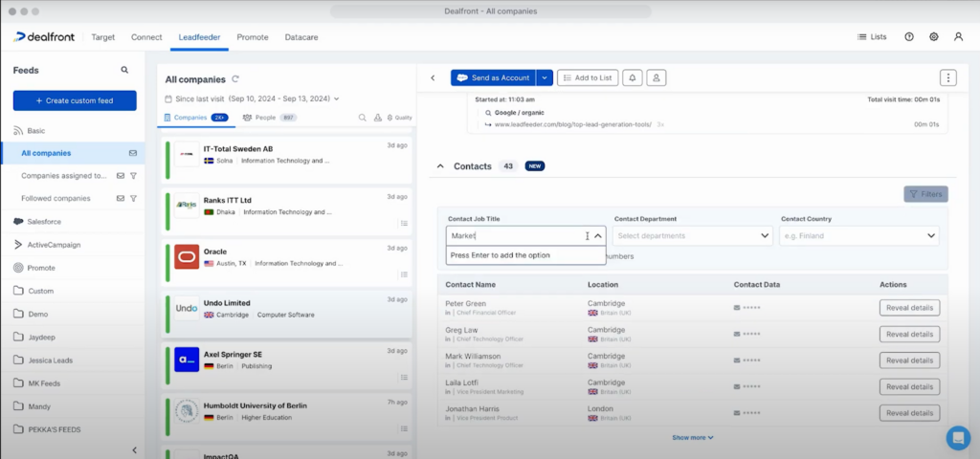Search feeds with magnifier icon
Viewport: 980px width, 459px height.
pyautogui.click(x=124, y=70)
